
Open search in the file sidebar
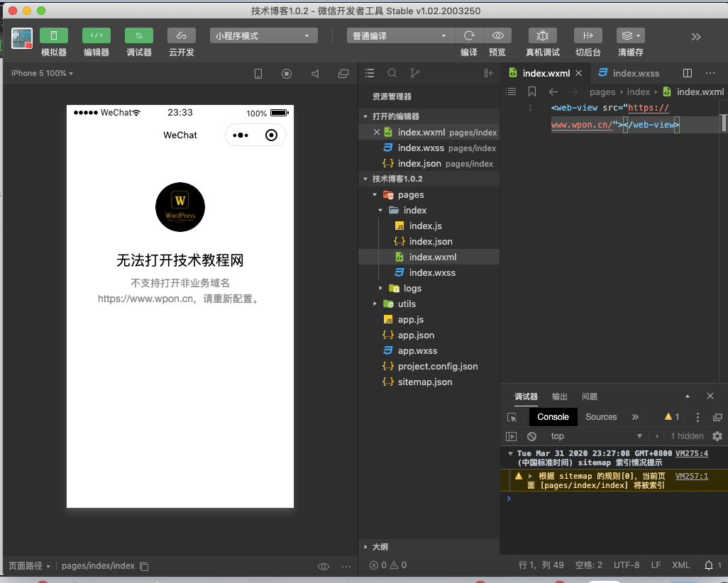pos(392,73)
